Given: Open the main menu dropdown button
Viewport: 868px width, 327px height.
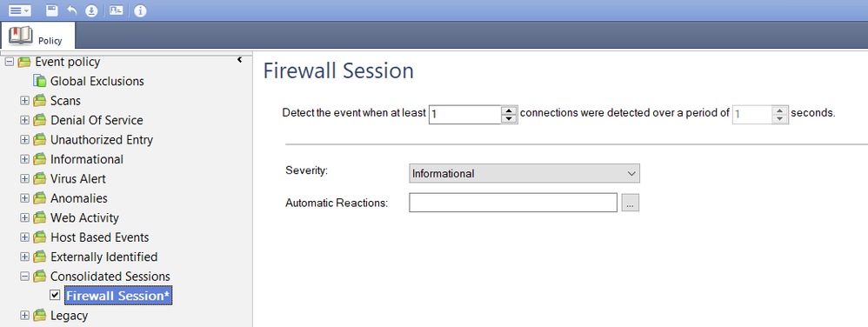Looking at the screenshot, I should click(x=19, y=10).
